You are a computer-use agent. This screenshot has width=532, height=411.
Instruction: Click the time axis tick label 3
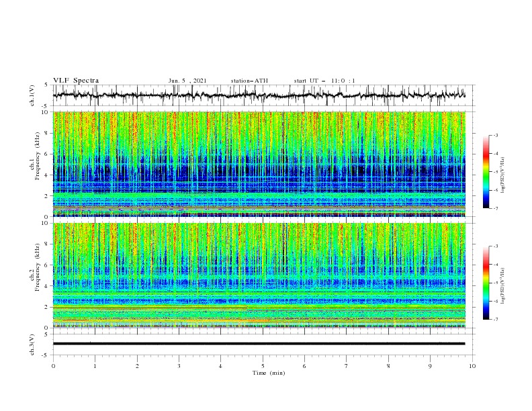point(179,366)
